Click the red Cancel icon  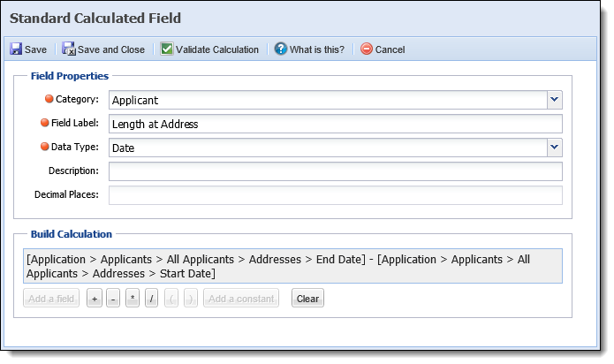tap(367, 49)
